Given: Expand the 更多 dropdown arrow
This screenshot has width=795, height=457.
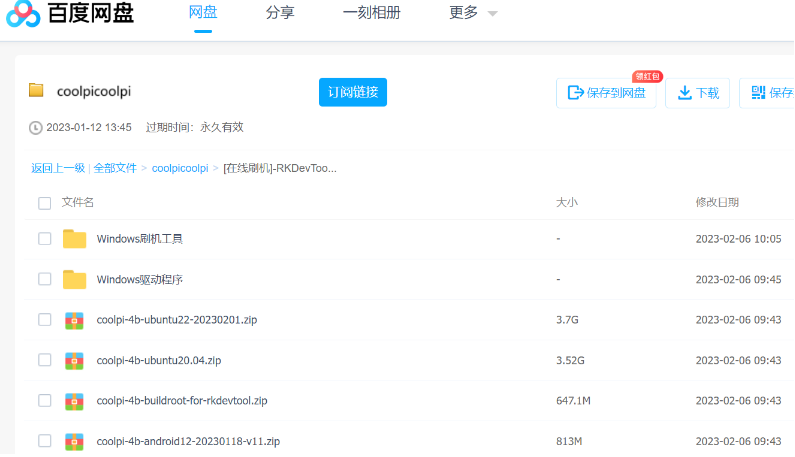Looking at the screenshot, I should [492, 14].
